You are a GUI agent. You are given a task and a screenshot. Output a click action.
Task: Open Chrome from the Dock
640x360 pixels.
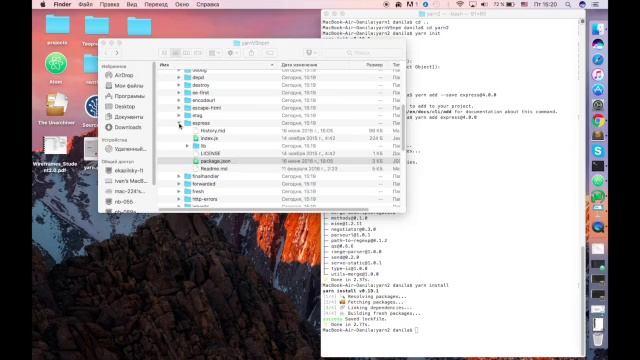coord(598,121)
